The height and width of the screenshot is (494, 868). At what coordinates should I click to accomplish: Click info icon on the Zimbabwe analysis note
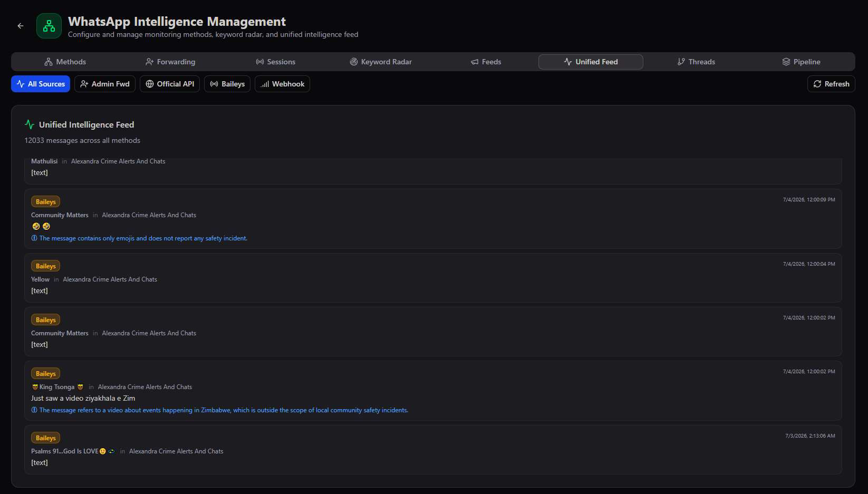[x=34, y=410]
